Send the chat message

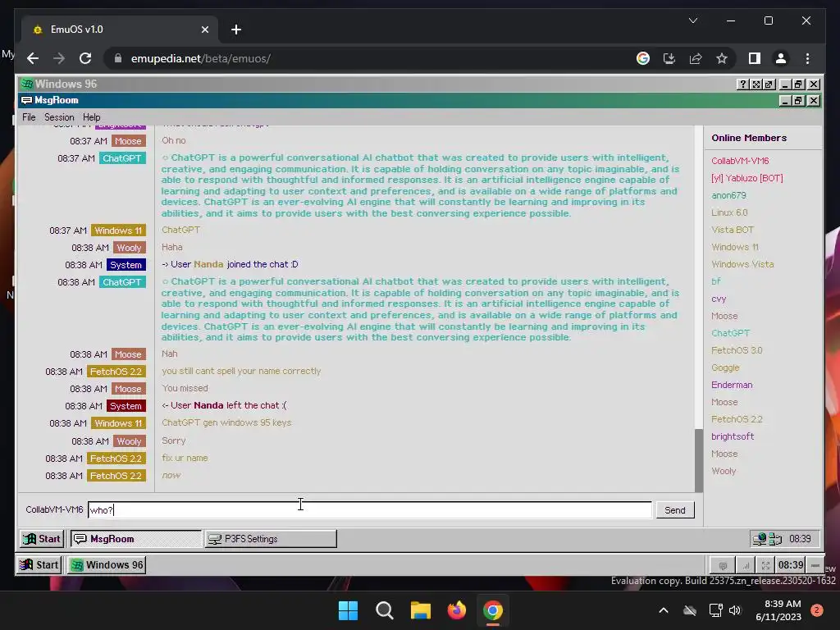pyautogui.click(x=675, y=510)
